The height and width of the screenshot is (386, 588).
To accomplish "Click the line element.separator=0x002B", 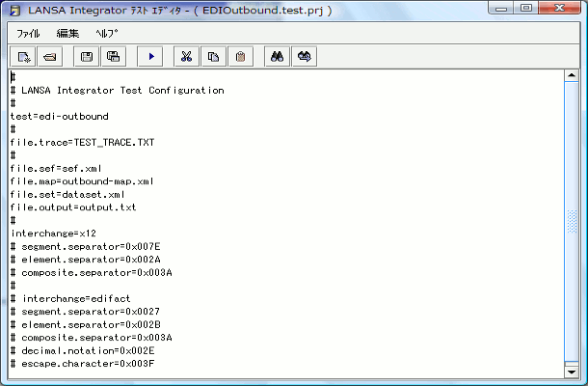I will click(86, 325).
